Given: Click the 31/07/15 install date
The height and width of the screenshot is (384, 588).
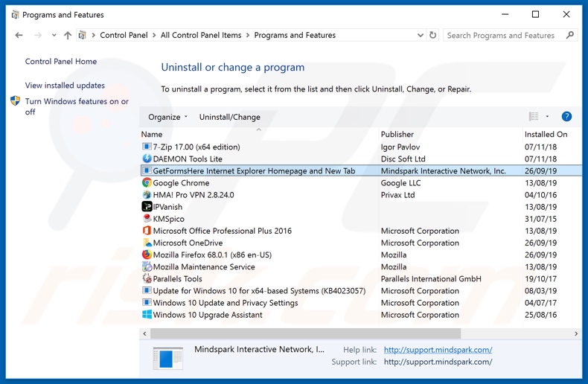Looking at the screenshot, I should (x=540, y=219).
